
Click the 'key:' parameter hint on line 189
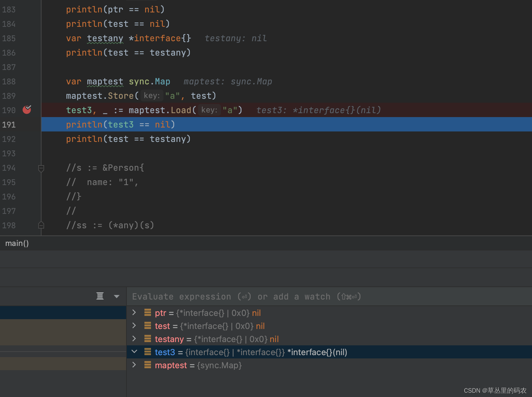(152, 95)
